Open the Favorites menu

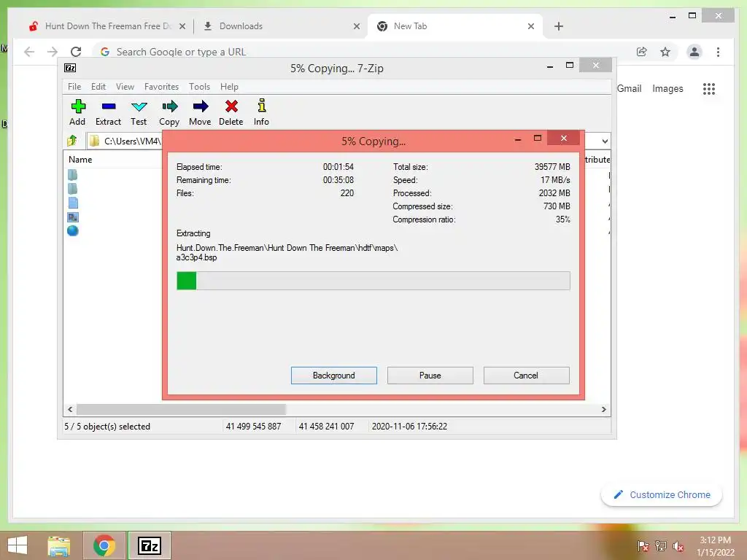pos(161,87)
